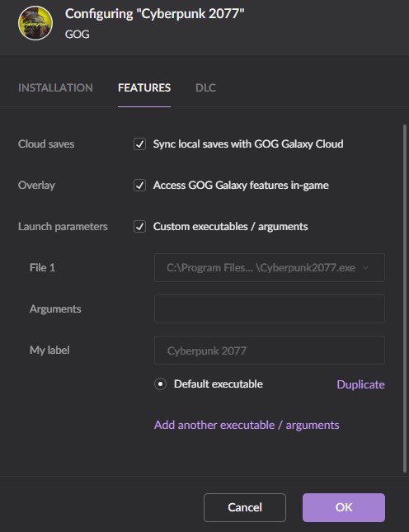Viewport: 409px width, 532px height.
Task: Select the Default executable radio button
Action: click(161, 384)
